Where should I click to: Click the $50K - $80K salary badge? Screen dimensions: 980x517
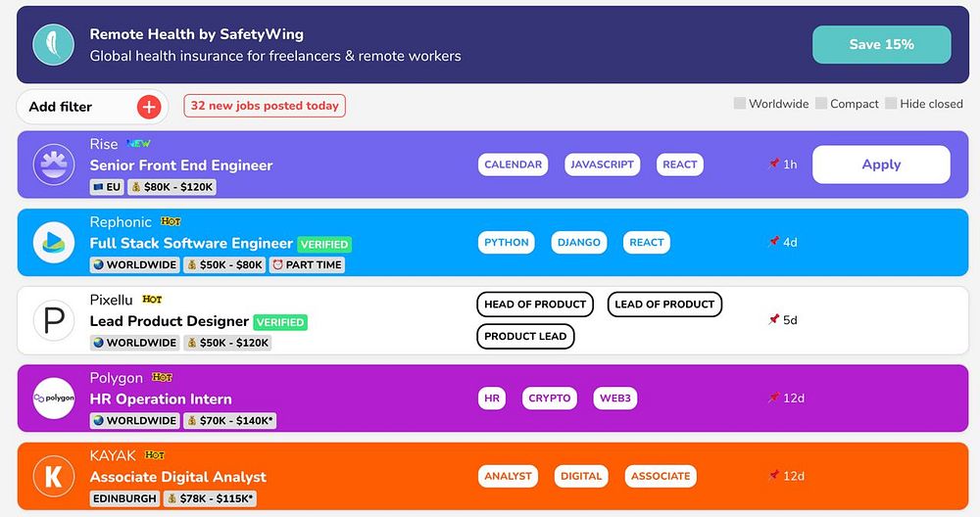point(224,264)
